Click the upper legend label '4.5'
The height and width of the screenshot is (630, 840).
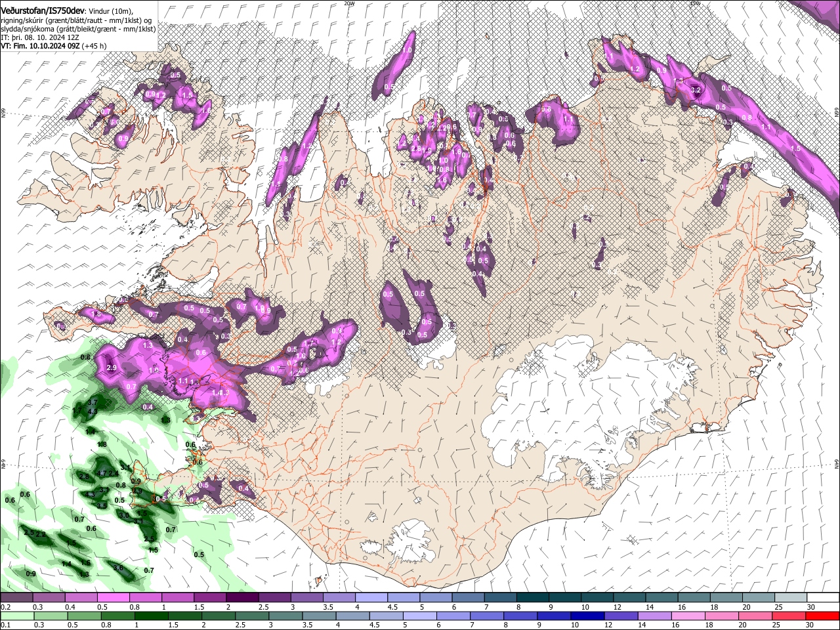coord(391,607)
